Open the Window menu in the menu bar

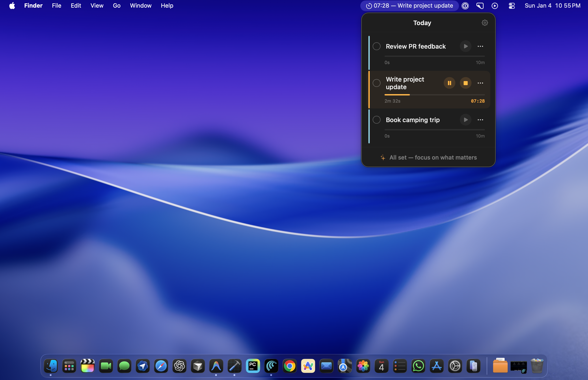[x=141, y=5]
